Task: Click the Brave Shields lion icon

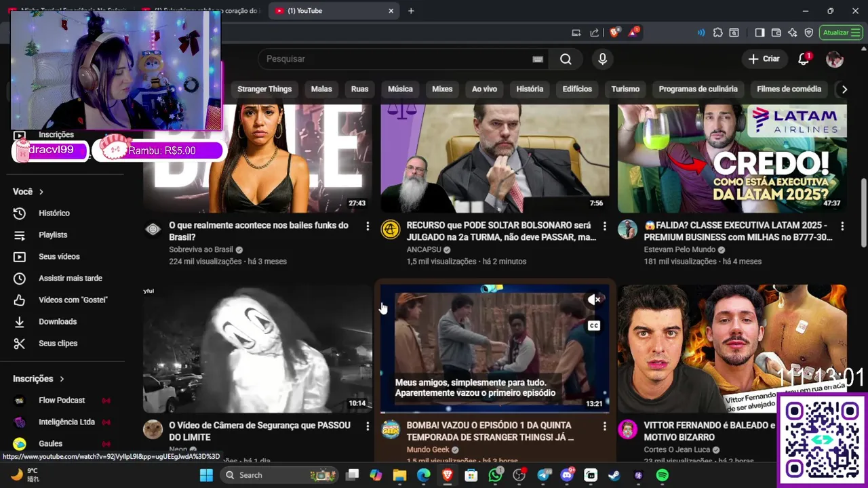Action: click(614, 32)
